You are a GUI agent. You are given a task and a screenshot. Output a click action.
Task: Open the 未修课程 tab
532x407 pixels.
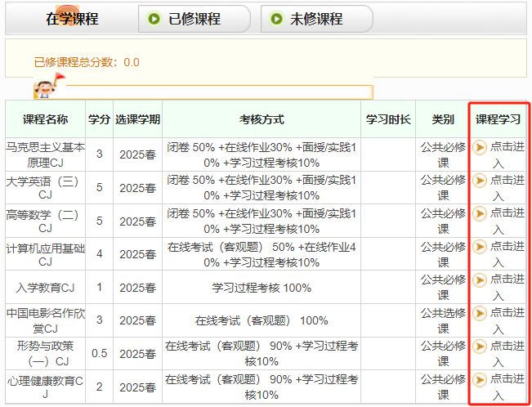(316, 19)
